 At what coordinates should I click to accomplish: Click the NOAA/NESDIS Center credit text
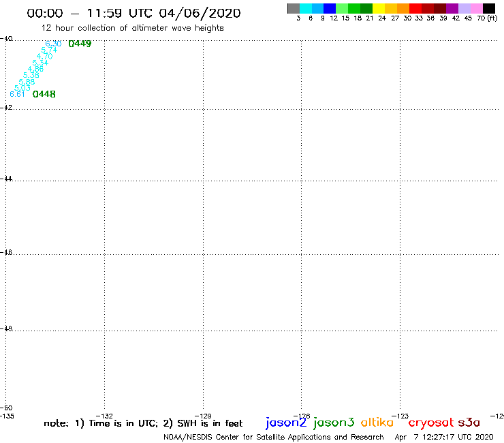click(x=274, y=438)
